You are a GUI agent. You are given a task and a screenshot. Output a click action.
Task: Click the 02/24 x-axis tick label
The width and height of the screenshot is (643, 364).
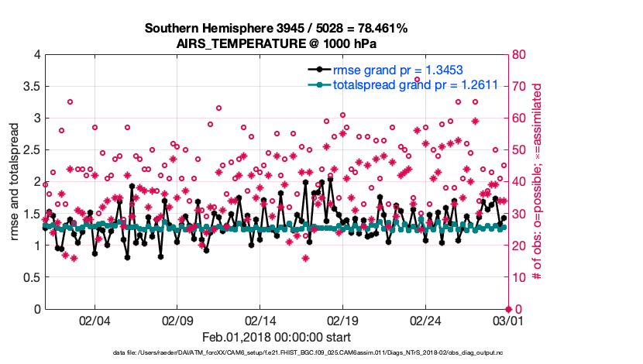coord(425,320)
